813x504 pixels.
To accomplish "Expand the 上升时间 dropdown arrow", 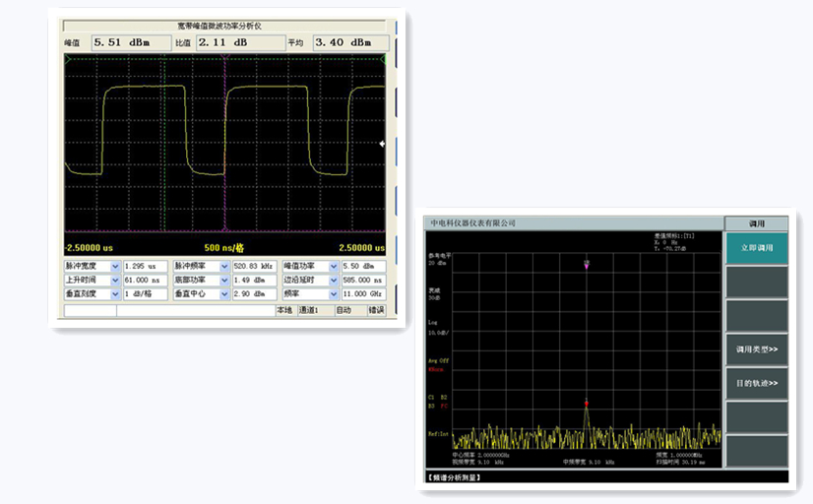I will click(x=115, y=280).
